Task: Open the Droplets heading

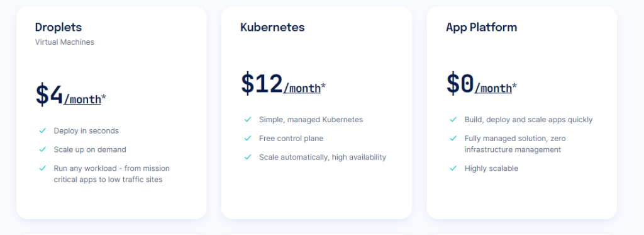Action: (x=58, y=28)
